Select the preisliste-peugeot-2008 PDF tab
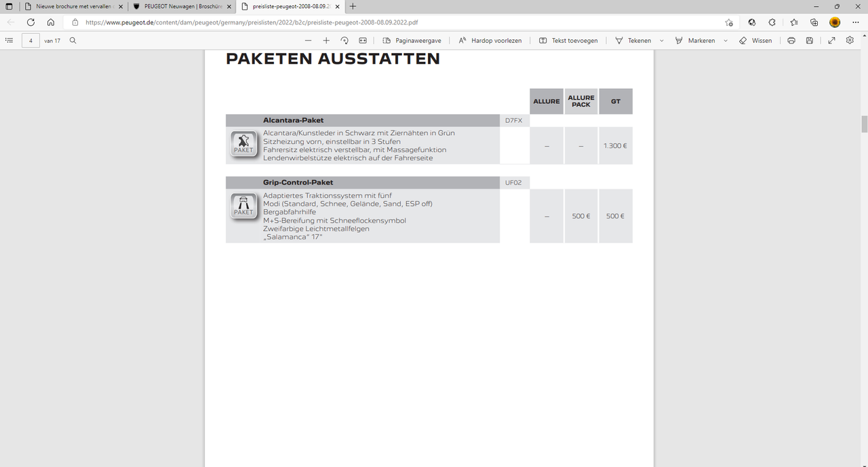The height and width of the screenshot is (467, 868). (290, 6)
